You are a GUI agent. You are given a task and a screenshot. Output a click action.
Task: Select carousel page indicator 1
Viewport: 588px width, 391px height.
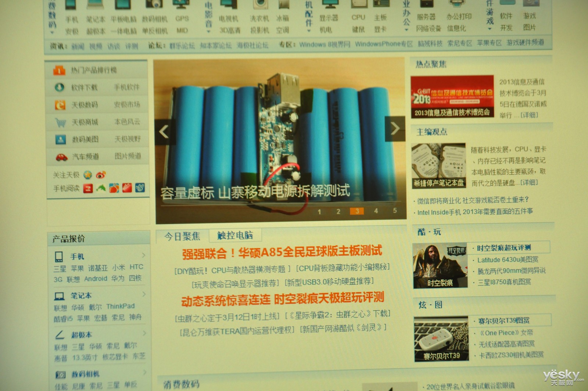(x=319, y=212)
